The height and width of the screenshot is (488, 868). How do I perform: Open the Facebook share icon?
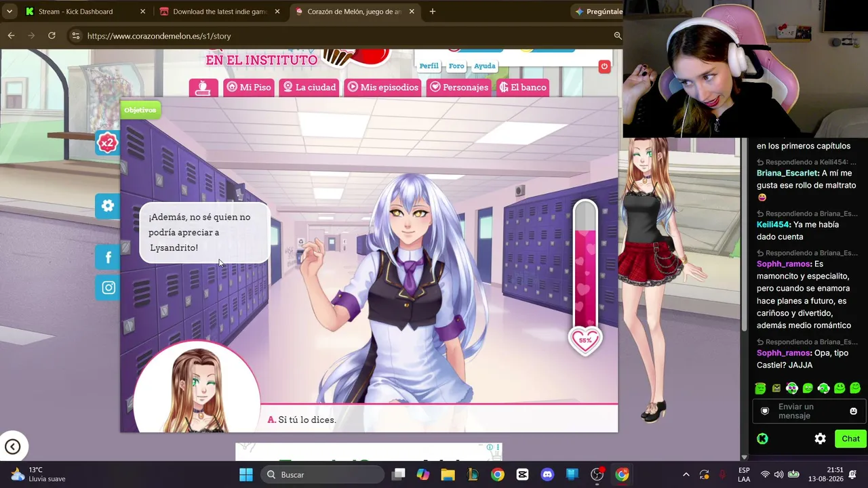click(x=108, y=257)
